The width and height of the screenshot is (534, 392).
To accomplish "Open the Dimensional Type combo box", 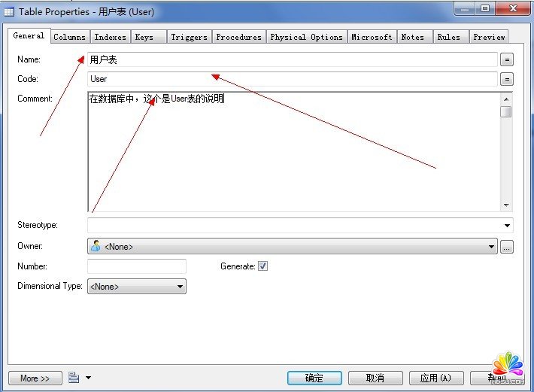I will click(x=180, y=287).
